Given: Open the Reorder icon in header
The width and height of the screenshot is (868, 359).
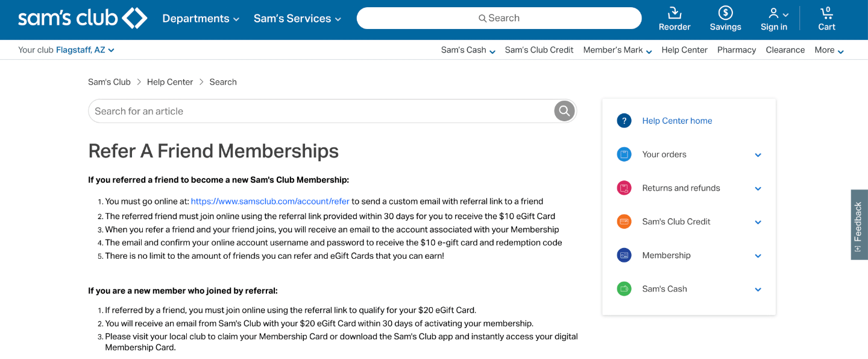Looking at the screenshot, I should coord(675,13).
